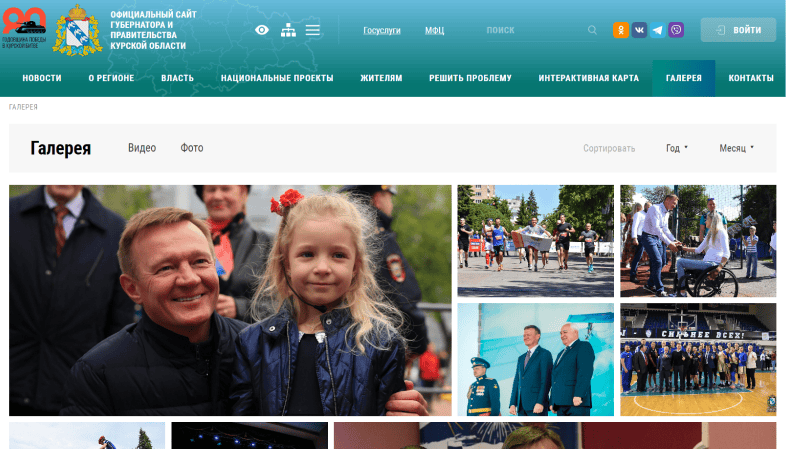
Task: Open the КОНТАКТЫ menu item
Action: pos(751,78)
